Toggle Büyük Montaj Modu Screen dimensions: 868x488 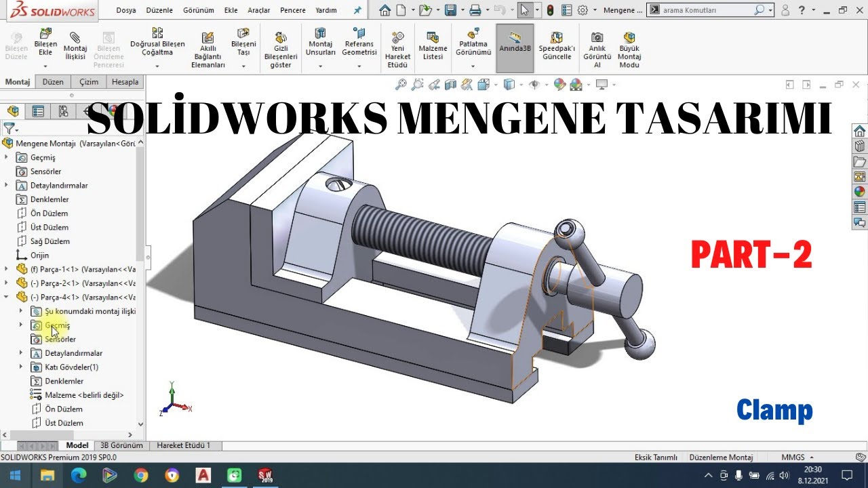tap(629, 49)
